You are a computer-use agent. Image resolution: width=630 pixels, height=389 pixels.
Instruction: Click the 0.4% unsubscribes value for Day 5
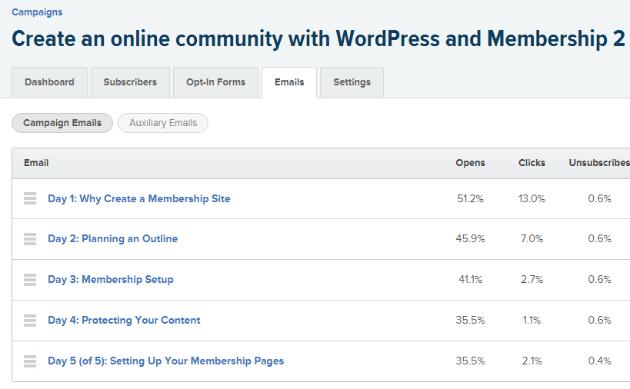coord(599,361)
